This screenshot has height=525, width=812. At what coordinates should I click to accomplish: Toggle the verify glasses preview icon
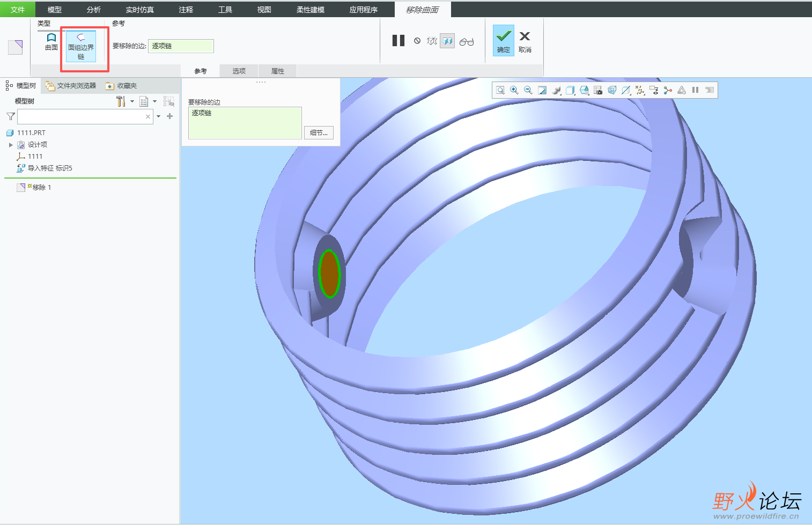pos(467,41)
